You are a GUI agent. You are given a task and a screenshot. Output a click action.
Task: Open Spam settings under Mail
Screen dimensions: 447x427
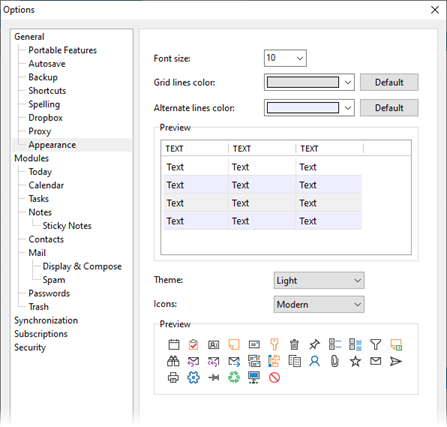coord(54,280)
